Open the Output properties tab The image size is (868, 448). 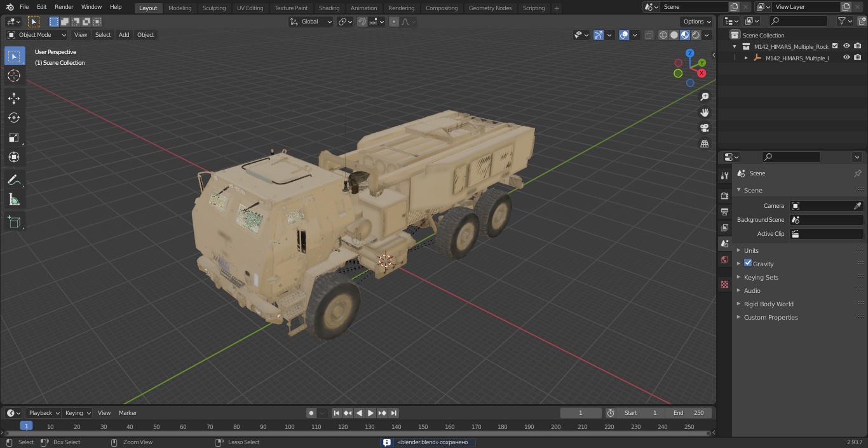pos(724,212)
